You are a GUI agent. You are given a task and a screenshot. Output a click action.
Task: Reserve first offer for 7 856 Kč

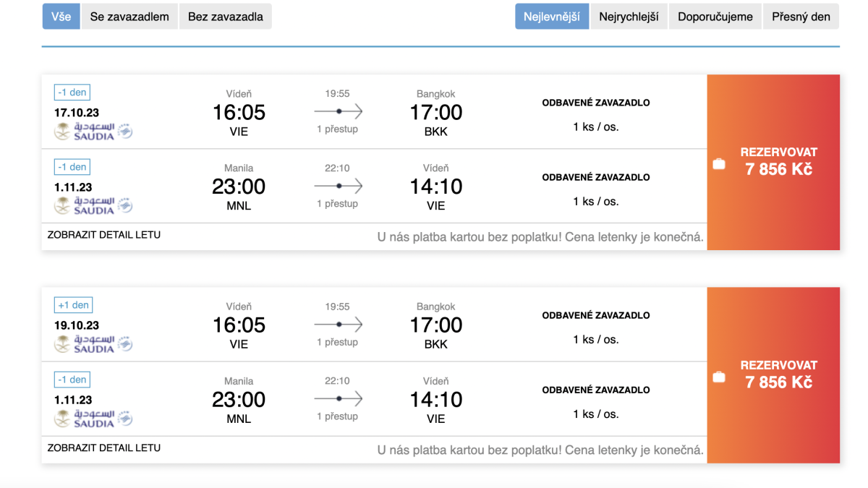coord(778,162)
